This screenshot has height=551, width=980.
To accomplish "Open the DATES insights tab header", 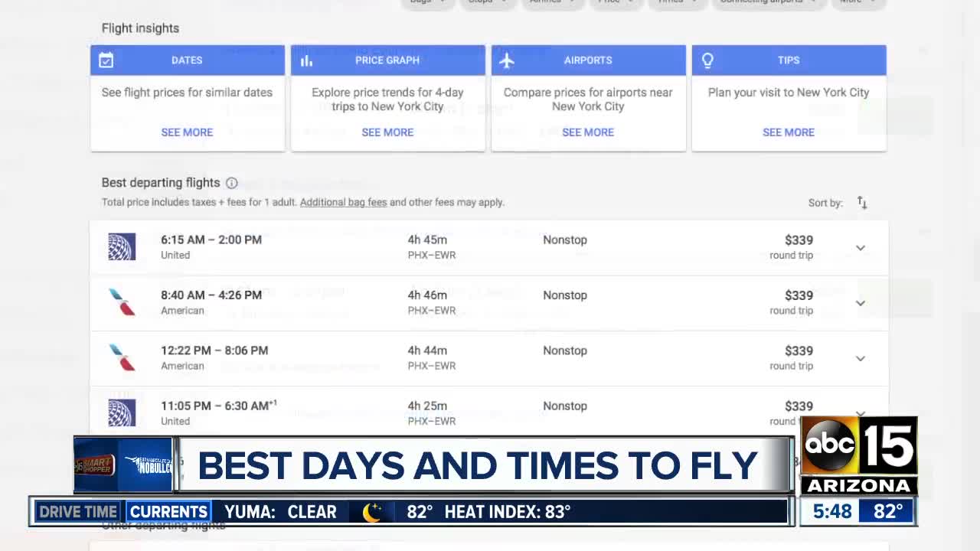I will (188, 60).
